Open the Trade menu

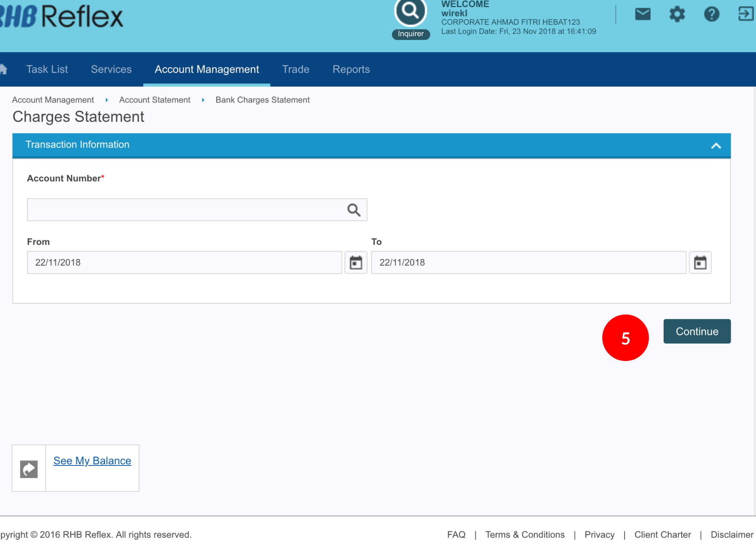(296, 69)
